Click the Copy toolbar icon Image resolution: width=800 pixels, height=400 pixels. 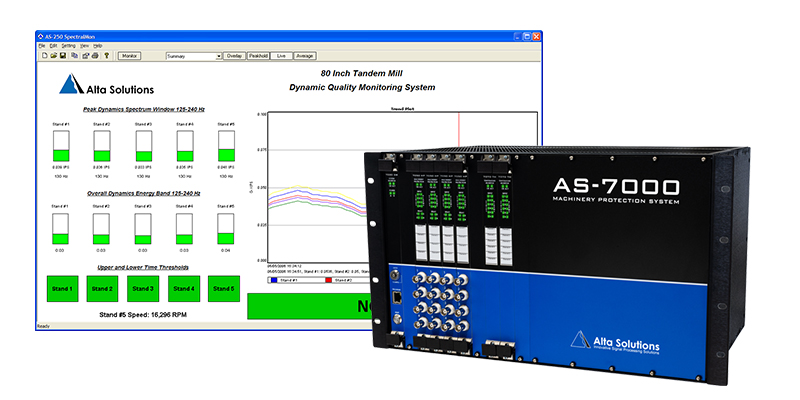74,56
